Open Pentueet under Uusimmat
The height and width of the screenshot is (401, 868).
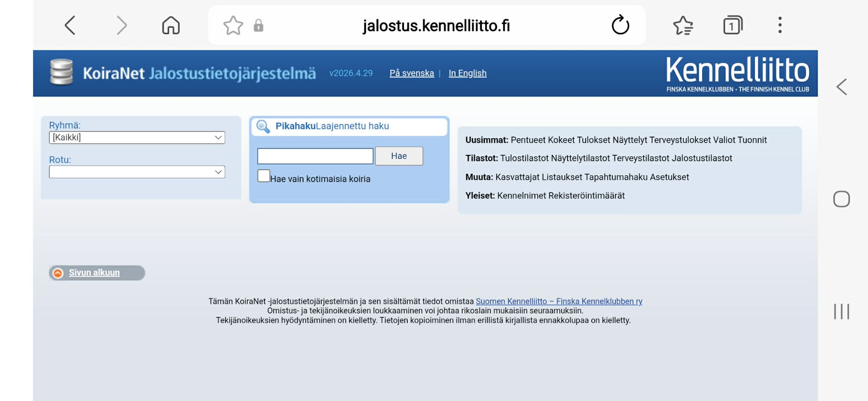(x=528, y=140)
